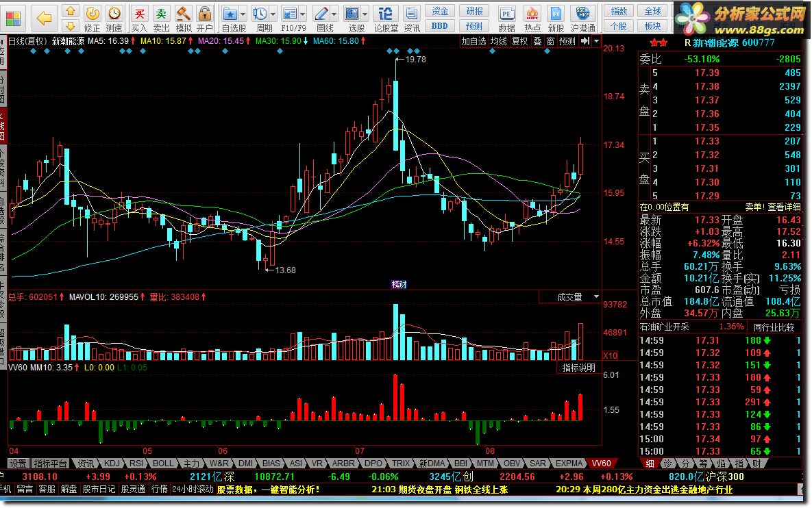Viewport: 812px width, 508px height.
Task: Click the 13.68 low price label
Action: point(285,270)
